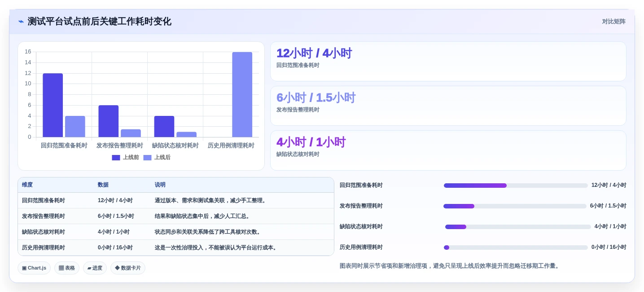Screen dimensions: 644x292
Task: Click the 上线后 bar for 发布报告整理耗时
Action: point(131,133)
